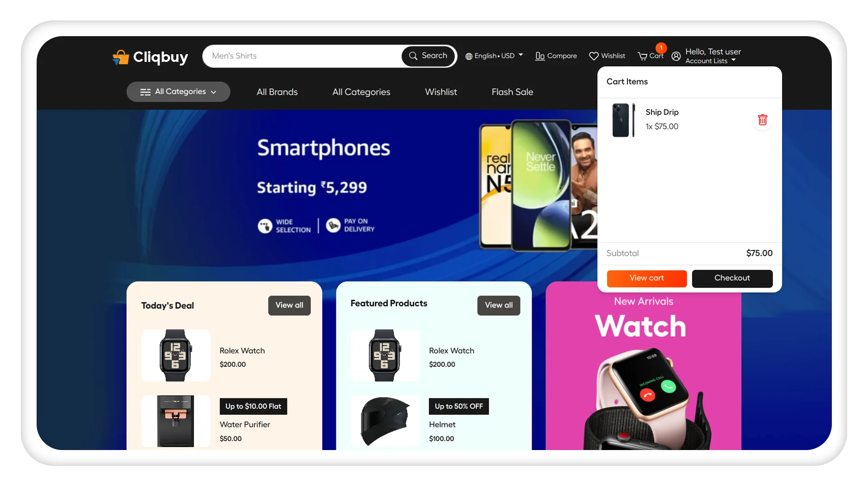Click the View cart button
Viewport: 868px width, 488px height.
coord(647,278)
